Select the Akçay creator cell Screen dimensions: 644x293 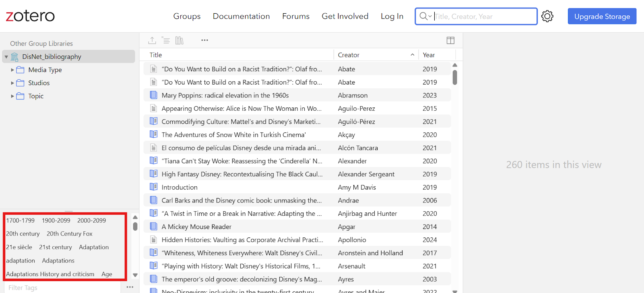[347, 135]
